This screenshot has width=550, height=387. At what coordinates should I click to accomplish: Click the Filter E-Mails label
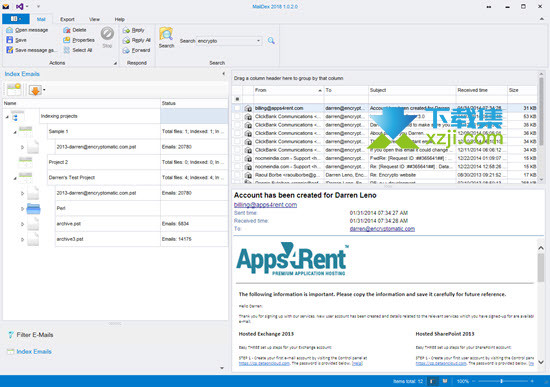click(35, 335)
